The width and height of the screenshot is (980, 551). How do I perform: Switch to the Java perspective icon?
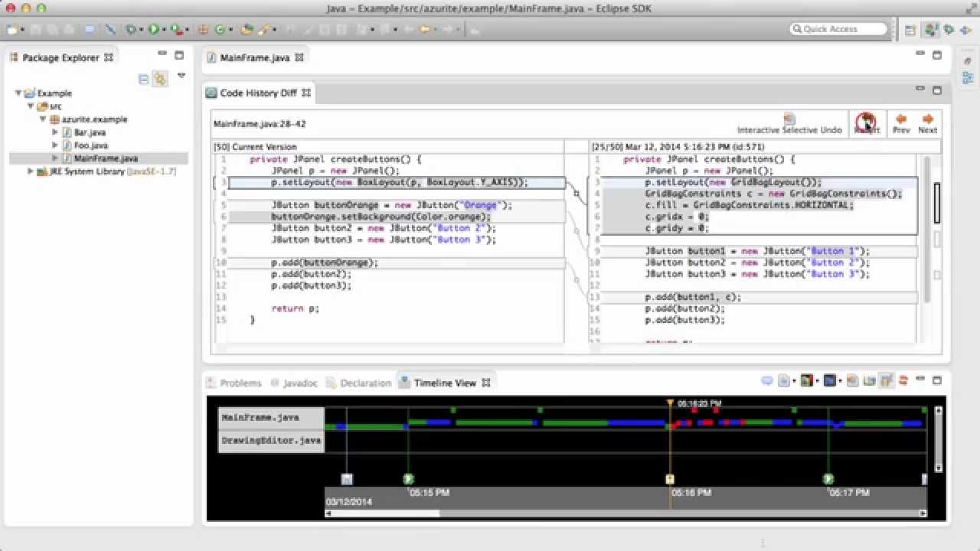(930, 30)
